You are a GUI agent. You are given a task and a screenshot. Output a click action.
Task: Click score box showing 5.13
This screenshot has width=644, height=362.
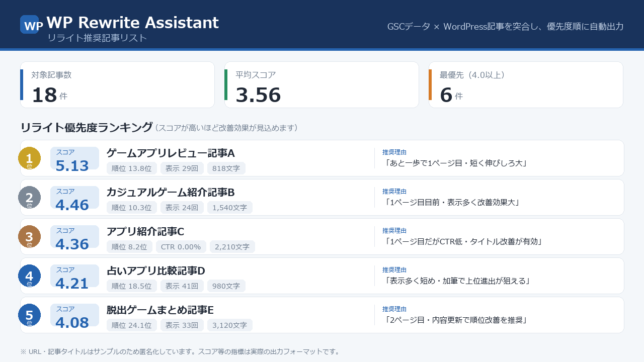(x=74, y=159)
